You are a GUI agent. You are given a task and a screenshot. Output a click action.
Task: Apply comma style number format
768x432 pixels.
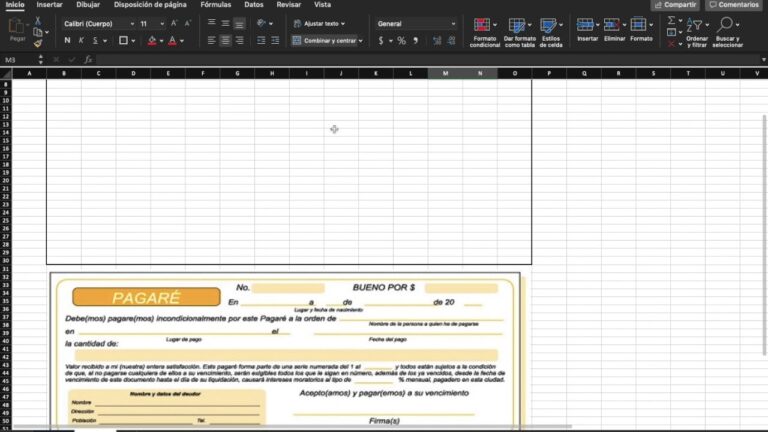point(415,41)
